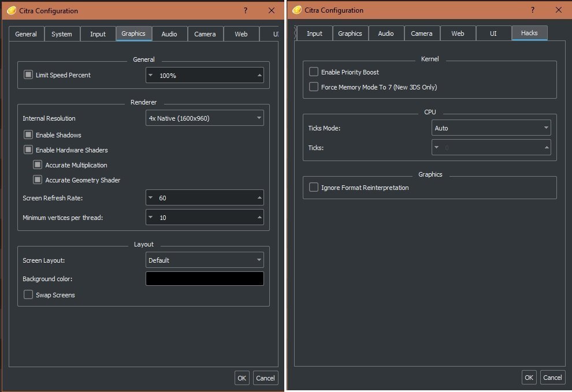Click the Minimum vertices field showing 10
This screenshot has height=392, width=572.
(205, 217)
